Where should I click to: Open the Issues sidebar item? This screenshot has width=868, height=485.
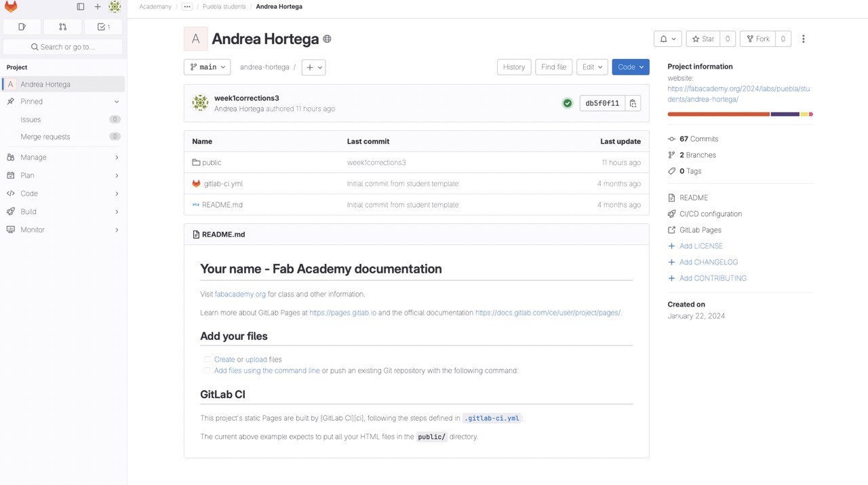click(x=31, y=119)
